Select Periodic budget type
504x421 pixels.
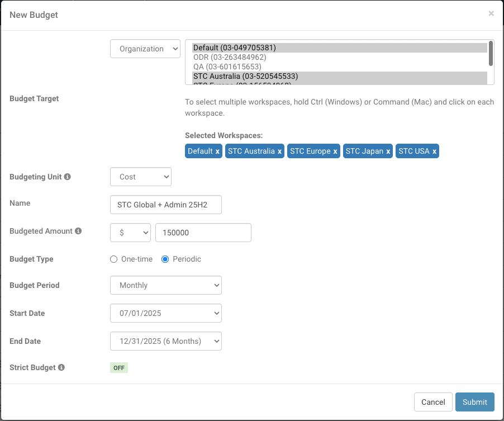click(x=165, y=259)
